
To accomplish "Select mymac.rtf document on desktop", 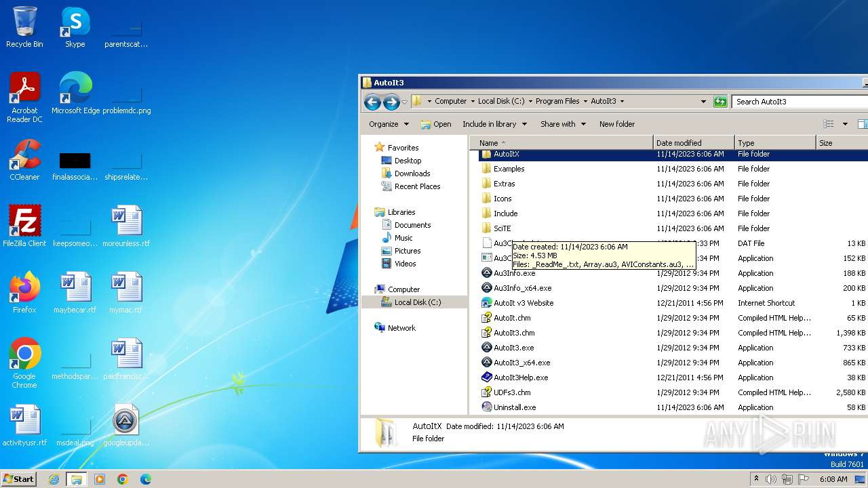I will 126,293.
